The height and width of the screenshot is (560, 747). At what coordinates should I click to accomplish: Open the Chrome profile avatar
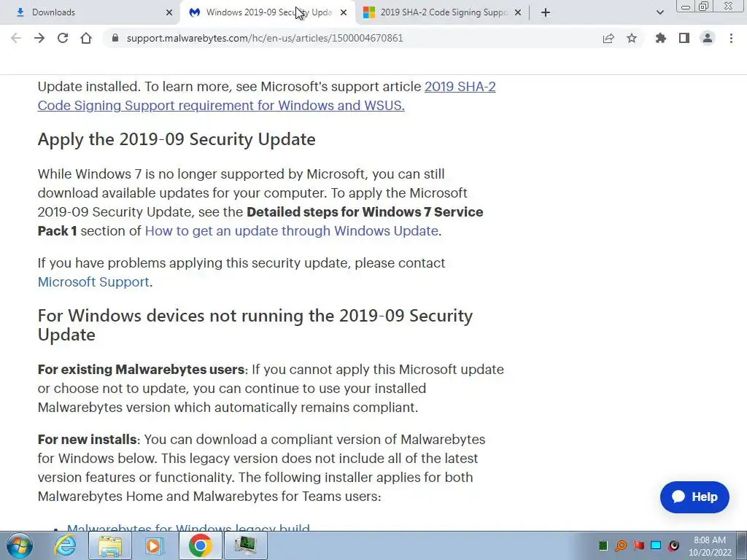click(708, 38)
